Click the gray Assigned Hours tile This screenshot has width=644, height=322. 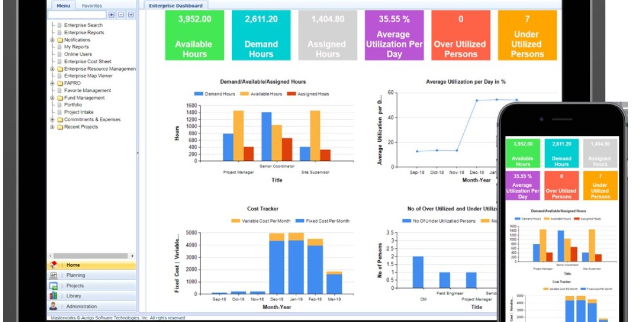(x=327, y=35)
